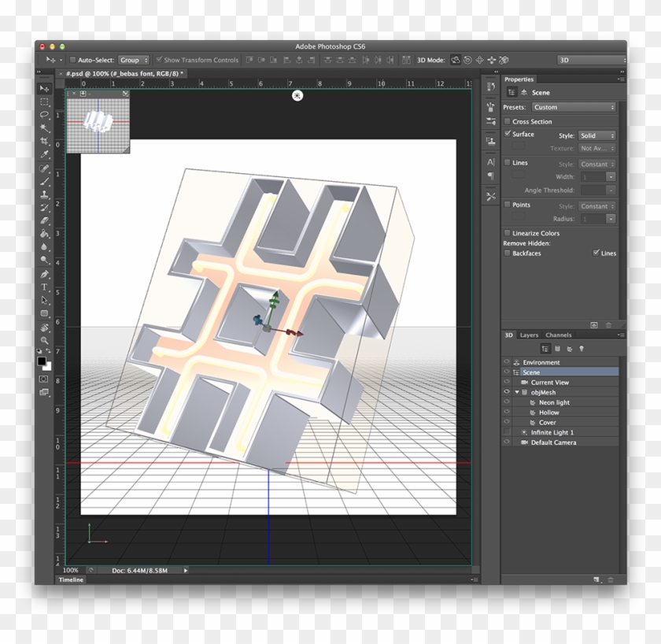Switch to the Layers tab

click(x=529, y=335)
